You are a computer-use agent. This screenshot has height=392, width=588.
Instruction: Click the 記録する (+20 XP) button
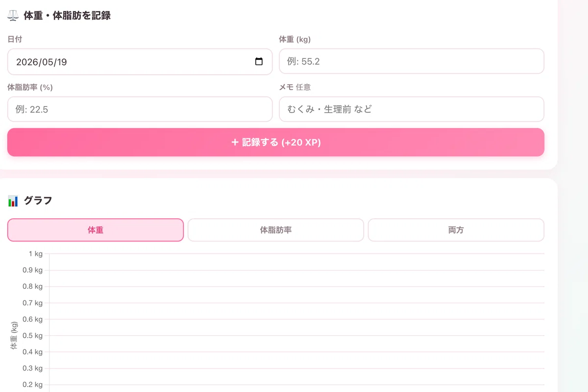(276, 142)
